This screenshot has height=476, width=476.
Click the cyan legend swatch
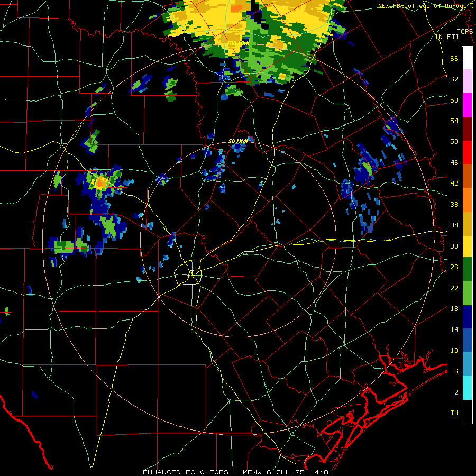tap(467, 388)
